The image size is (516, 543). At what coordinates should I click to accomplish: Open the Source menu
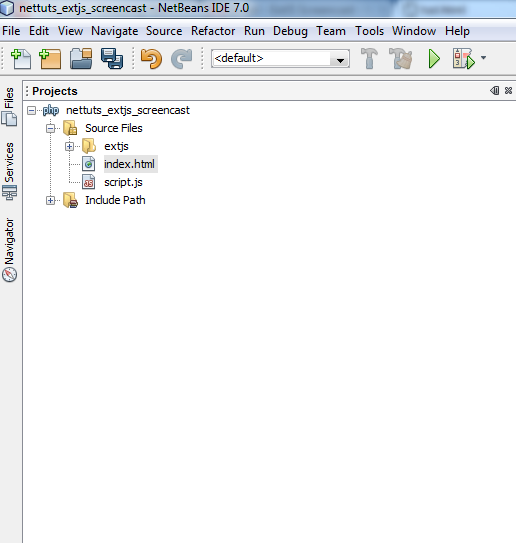[164, 31]
